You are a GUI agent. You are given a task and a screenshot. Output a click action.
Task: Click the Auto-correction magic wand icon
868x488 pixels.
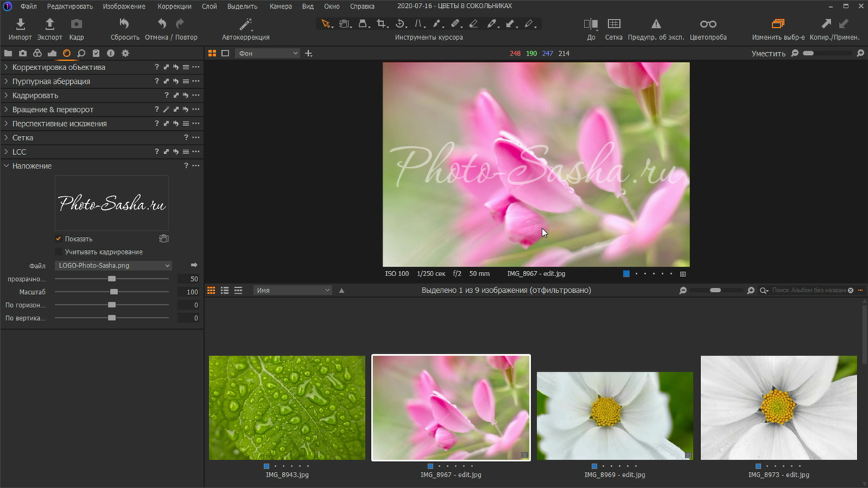(x=246, y=25)
